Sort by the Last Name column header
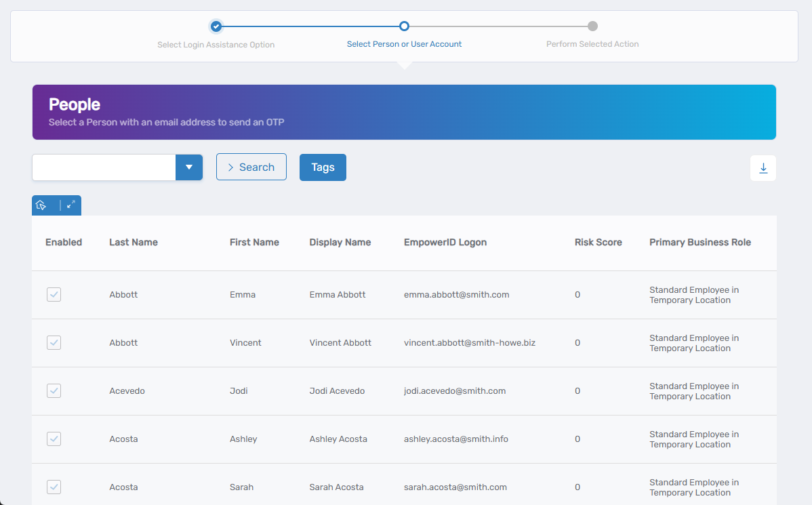The height and width of the screenshot is (505, 812). (134, 243)
